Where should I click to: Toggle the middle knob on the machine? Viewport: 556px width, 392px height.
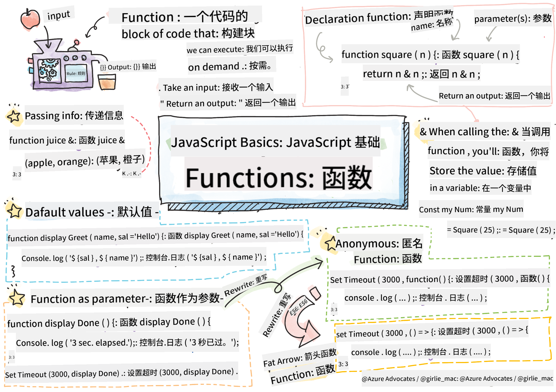75,58
